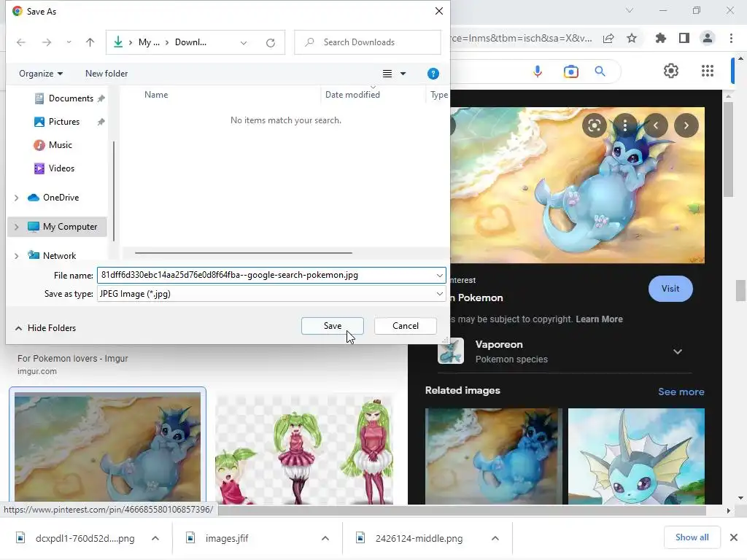Open the Organize menu

41,74
